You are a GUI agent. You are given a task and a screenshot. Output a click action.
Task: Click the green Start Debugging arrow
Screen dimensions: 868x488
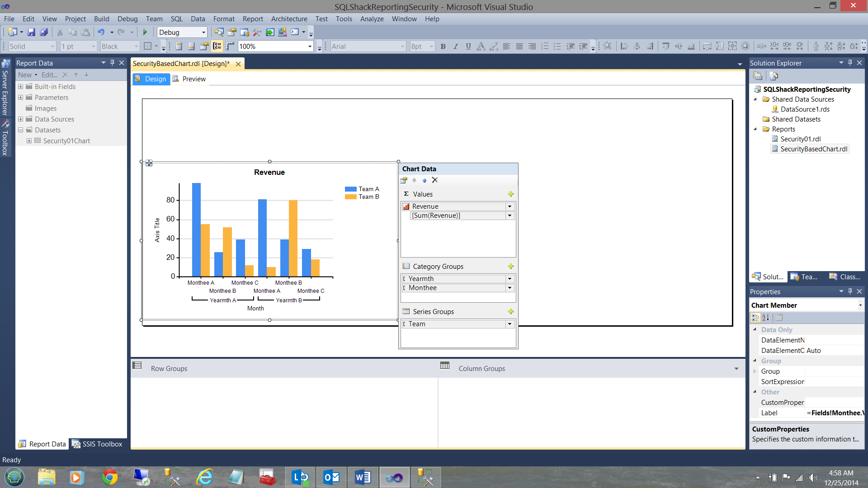[x=145, y=32]
